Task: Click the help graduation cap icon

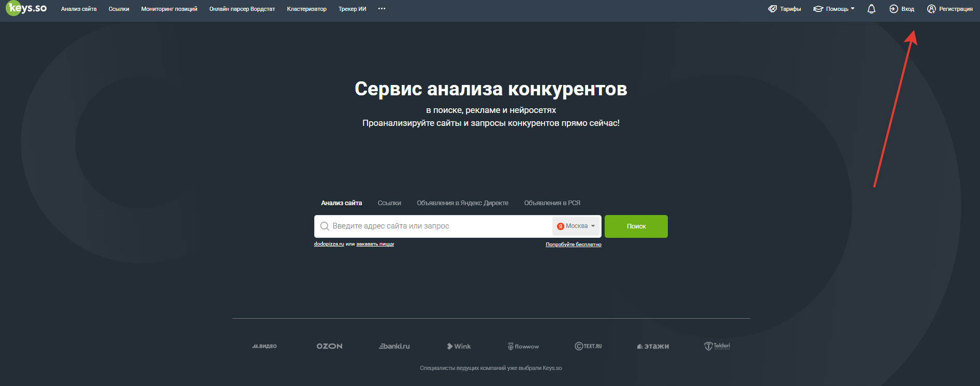Action: (x=818, y=9)
